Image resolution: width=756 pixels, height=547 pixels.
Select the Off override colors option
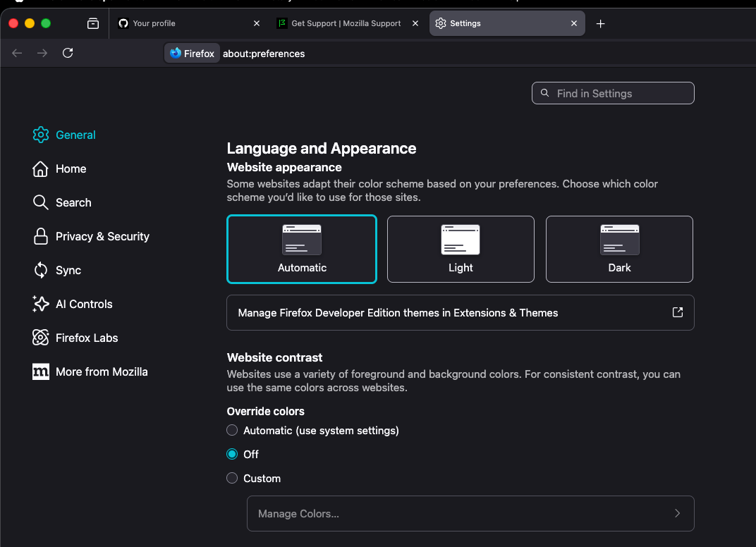(x=232, y=454)
